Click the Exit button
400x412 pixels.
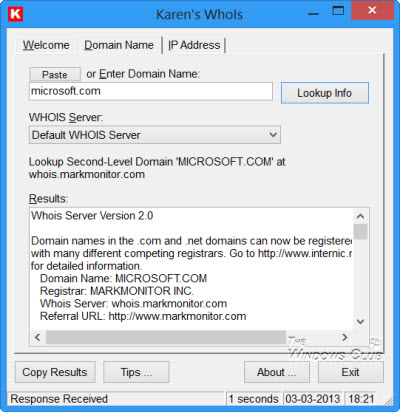351,372
